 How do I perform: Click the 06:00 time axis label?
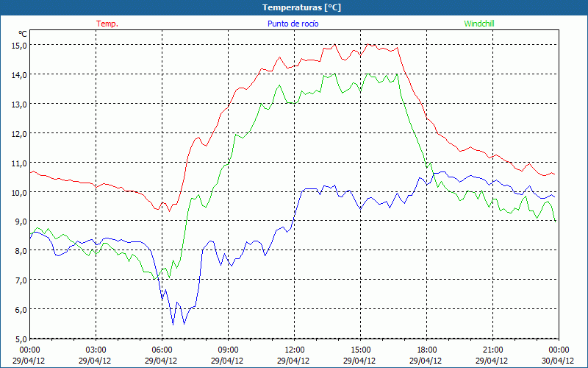click(x=162, y=350)
